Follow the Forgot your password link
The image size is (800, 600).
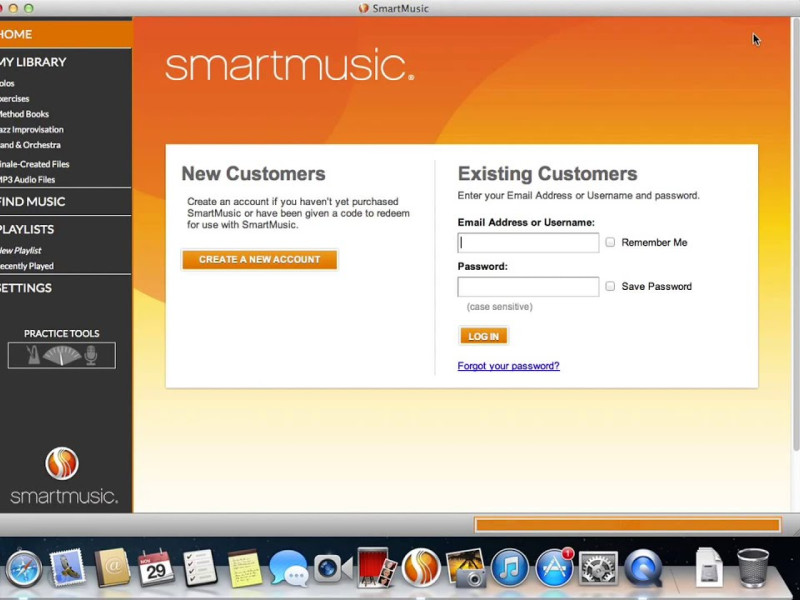pos(508,366)
